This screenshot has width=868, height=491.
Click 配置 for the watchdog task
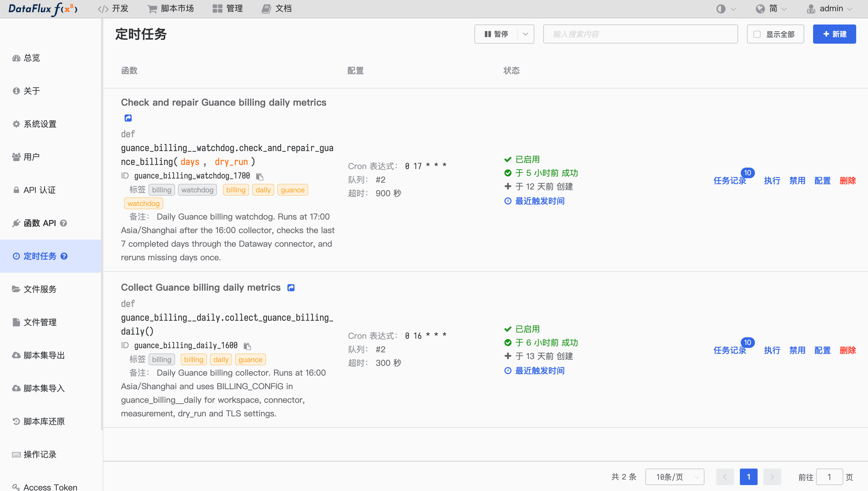[x=823, y=181]
